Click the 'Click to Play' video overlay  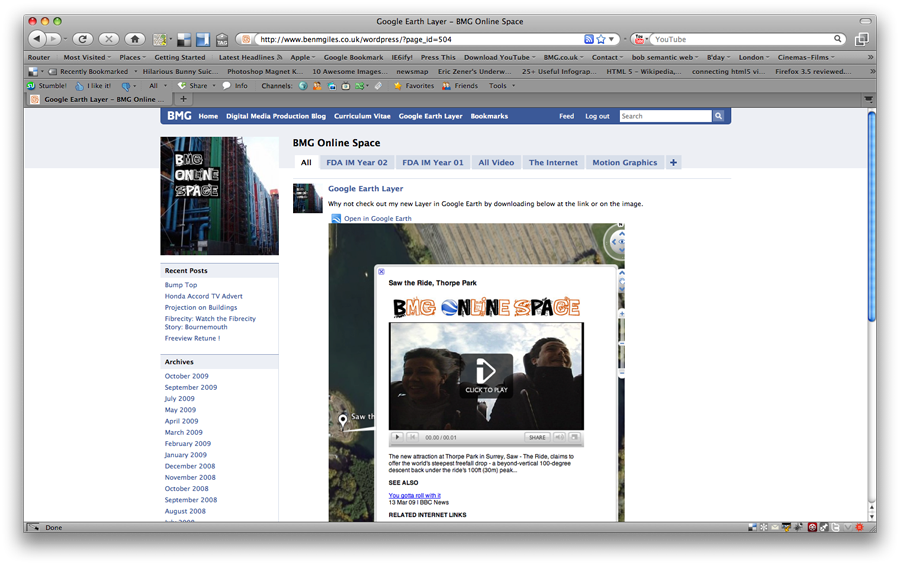point(486,376)
